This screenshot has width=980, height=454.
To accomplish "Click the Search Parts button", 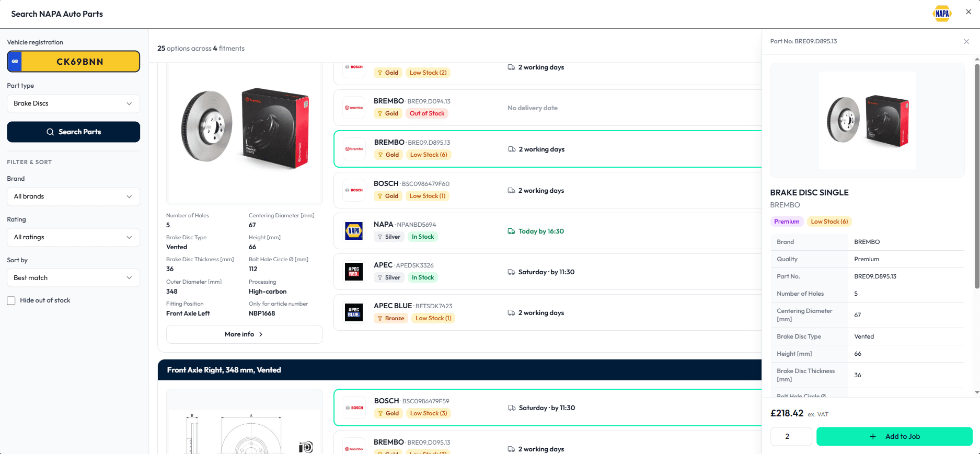I will tap(73, 132).
